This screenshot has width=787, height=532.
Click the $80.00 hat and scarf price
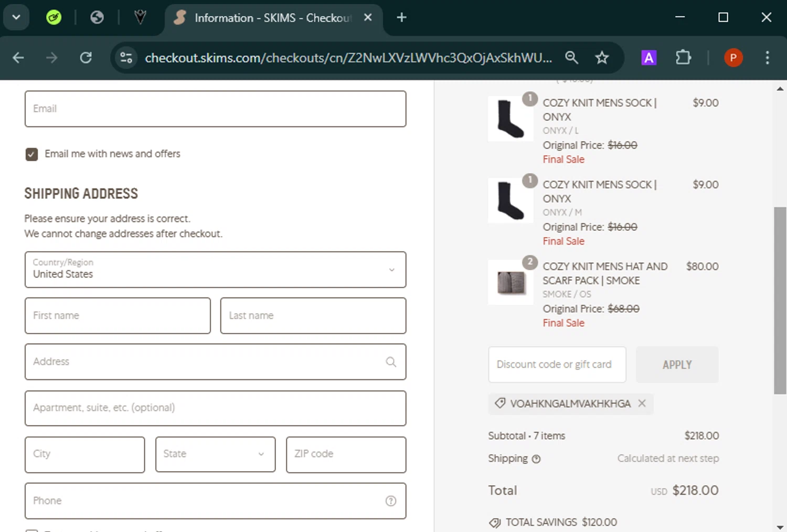(x=703, y=267)
